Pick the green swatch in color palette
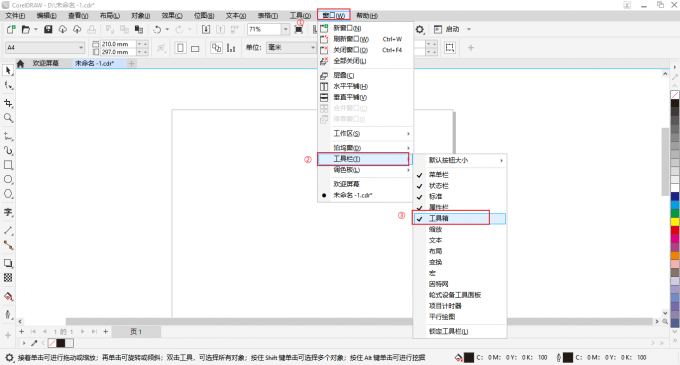The height and width of the screenshot is (365, 680). point(675,213)
